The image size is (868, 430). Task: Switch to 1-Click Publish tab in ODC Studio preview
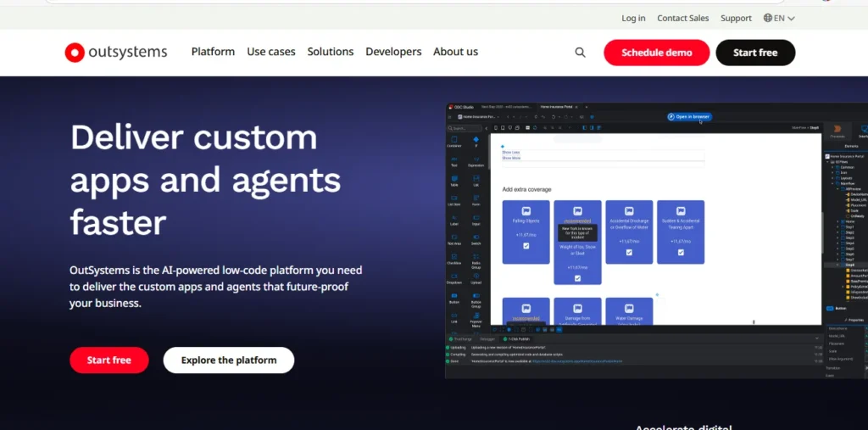click(517, 338)
